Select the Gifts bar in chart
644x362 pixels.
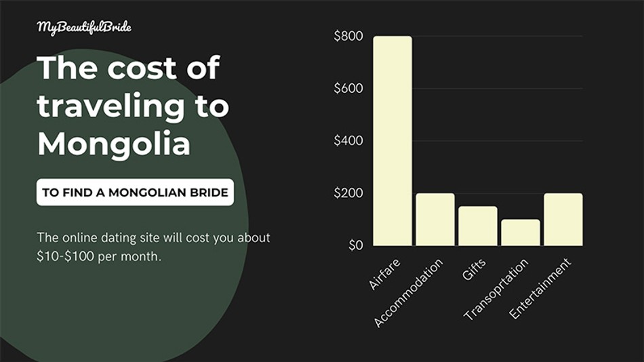coord(478,226)
